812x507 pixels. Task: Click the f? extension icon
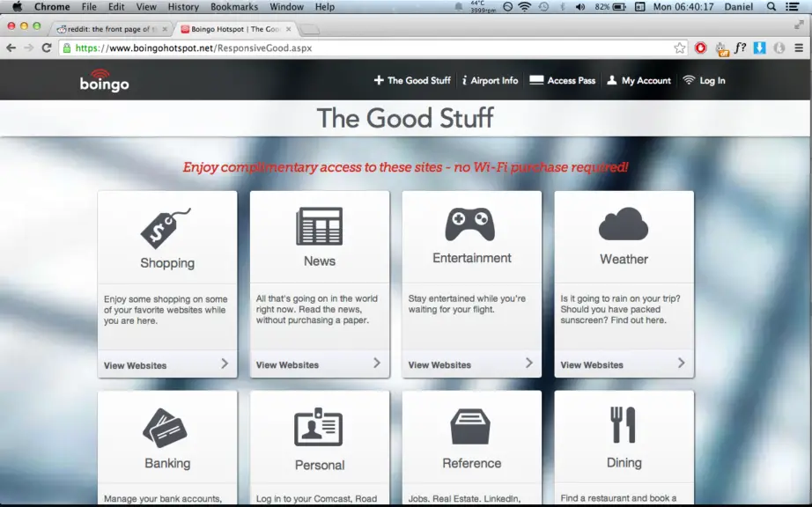740,48
